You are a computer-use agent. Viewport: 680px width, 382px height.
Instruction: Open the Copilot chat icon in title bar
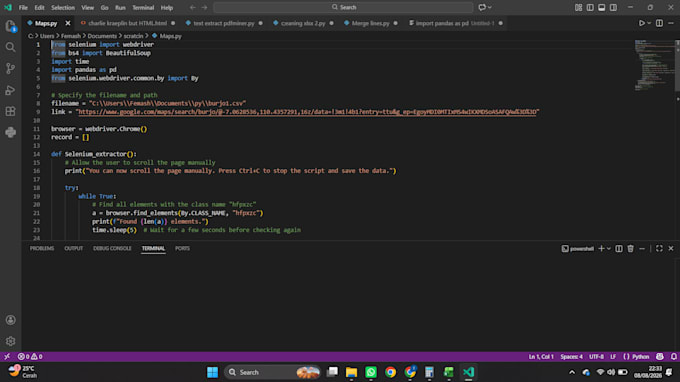tap(482, 7)
